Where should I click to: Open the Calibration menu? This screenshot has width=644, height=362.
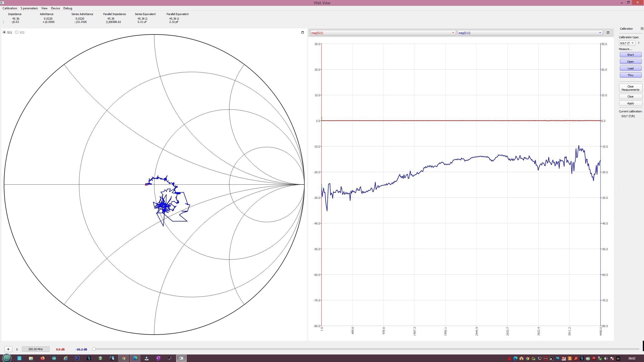click(10, 8)
